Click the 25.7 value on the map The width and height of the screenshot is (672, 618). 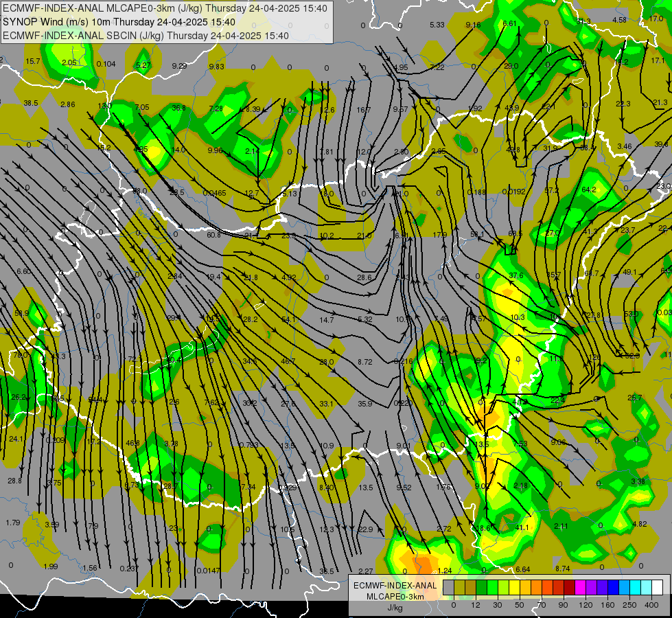(635, 398)
